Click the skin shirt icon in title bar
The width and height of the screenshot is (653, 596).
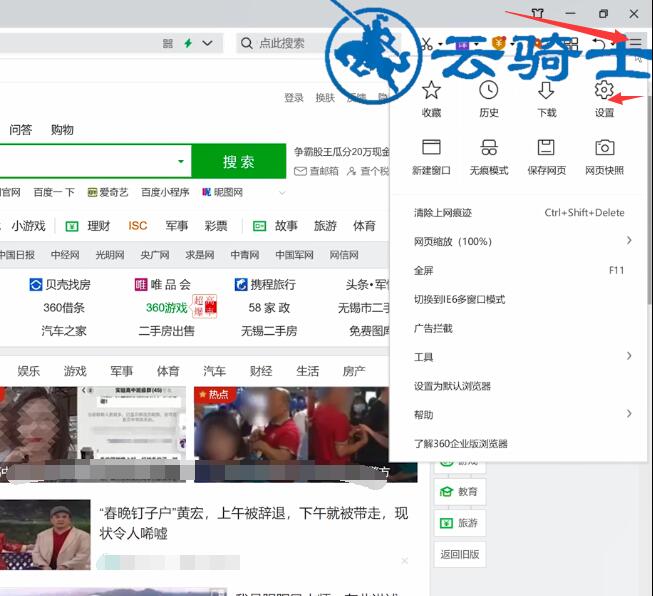[538, 13]
